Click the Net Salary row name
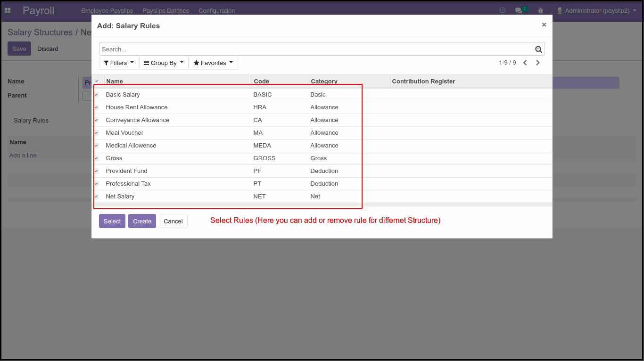The width and height of the screenshot is (644, 361). click(120, 197)
